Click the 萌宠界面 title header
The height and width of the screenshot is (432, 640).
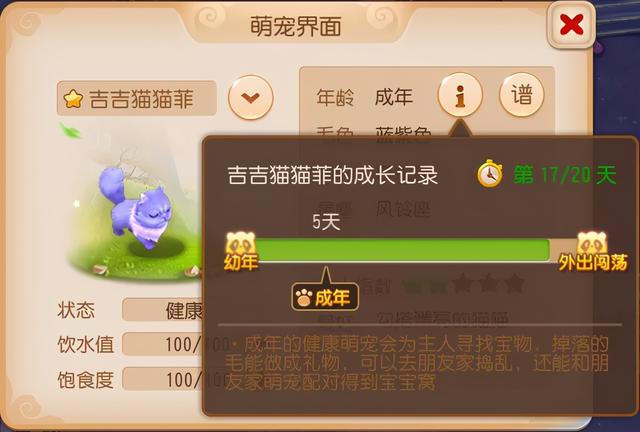(x=296, y=27)
